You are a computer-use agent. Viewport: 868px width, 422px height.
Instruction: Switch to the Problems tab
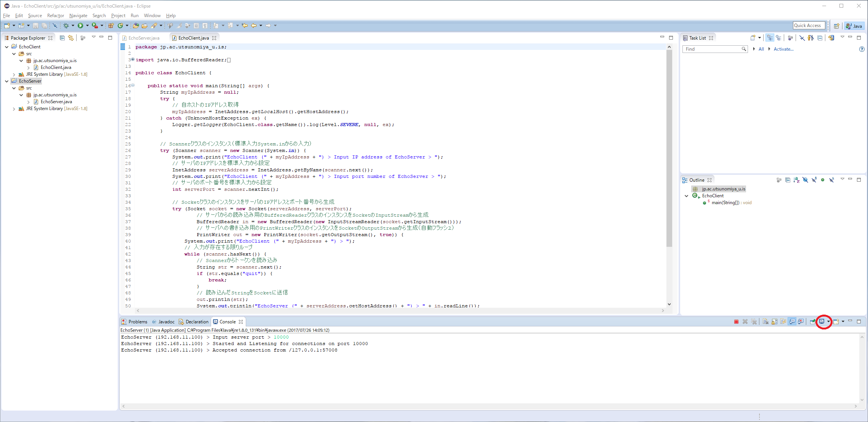tap(134, 322)
